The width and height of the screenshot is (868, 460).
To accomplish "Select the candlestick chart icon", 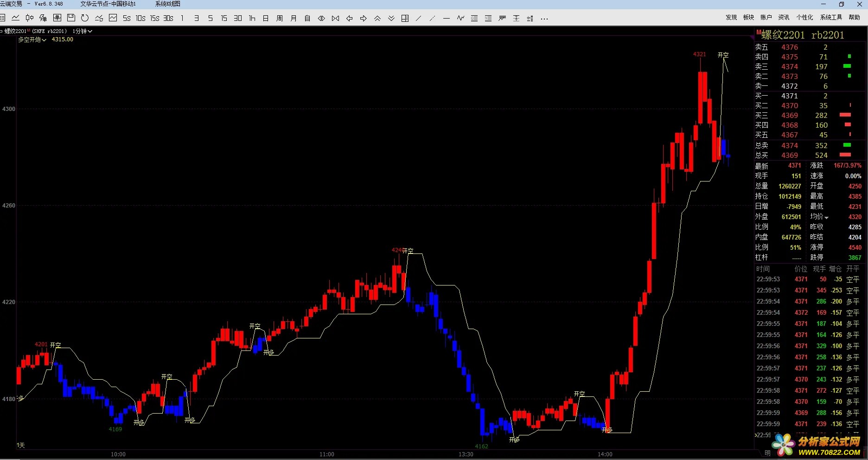I will coord(29,18).
